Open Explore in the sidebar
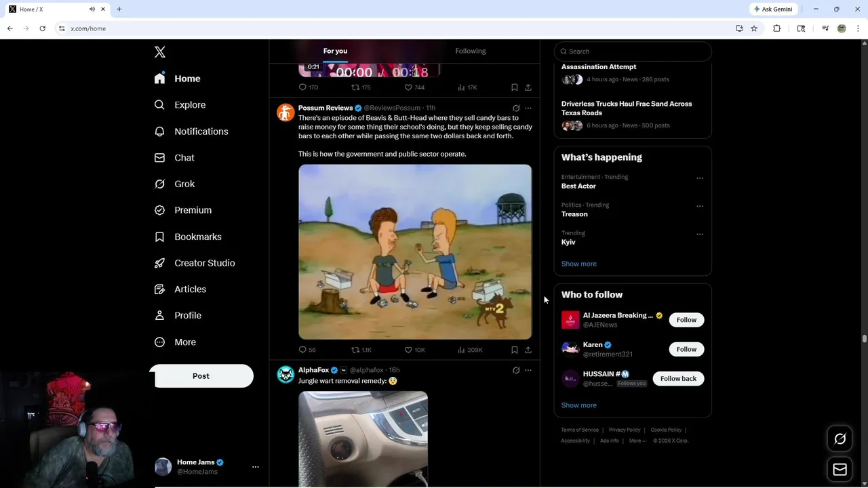Viewport: 868px width, 488px height. [x=180, y=105]
